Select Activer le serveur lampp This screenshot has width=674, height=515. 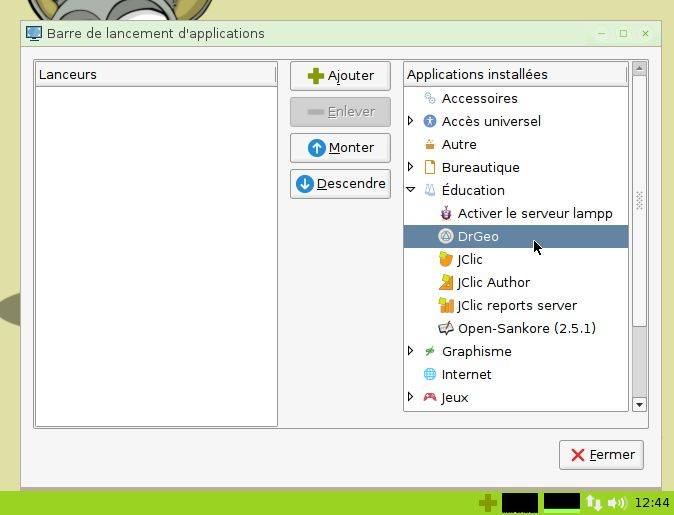coord(516,213)
